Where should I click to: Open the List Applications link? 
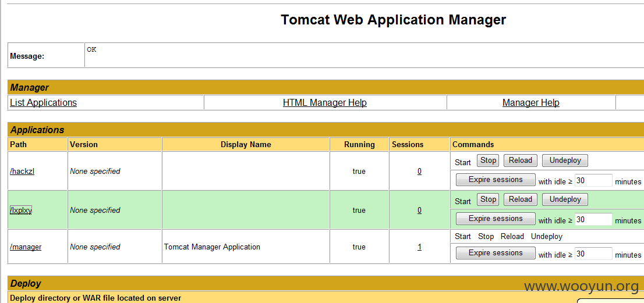click(x=43, y=102)
